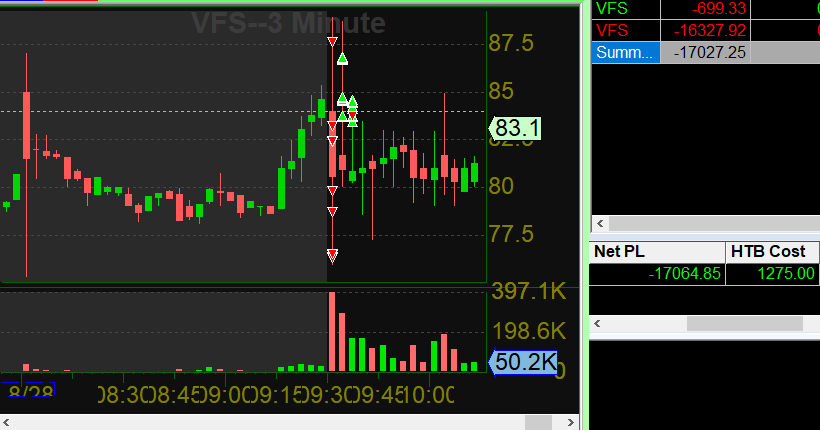The width and height of the screenshot is (820, 430).
Task: Click the 50.2K volume marker label
Action: click(x=523, y=362)
